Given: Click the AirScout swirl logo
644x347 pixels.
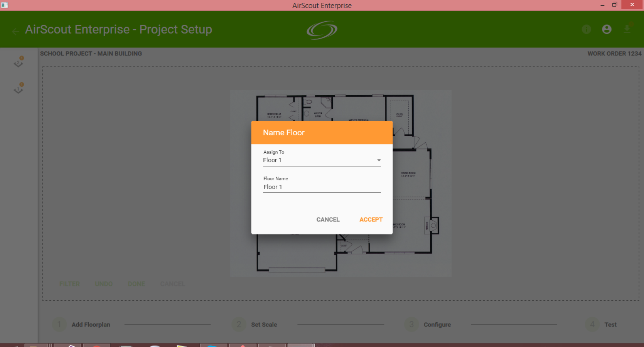Looking at the screenshot, I should click(x=322, y=30).
